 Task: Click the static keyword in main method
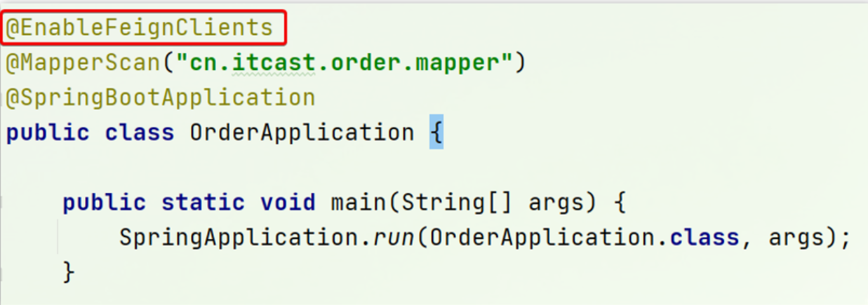(x=203, y=203)
